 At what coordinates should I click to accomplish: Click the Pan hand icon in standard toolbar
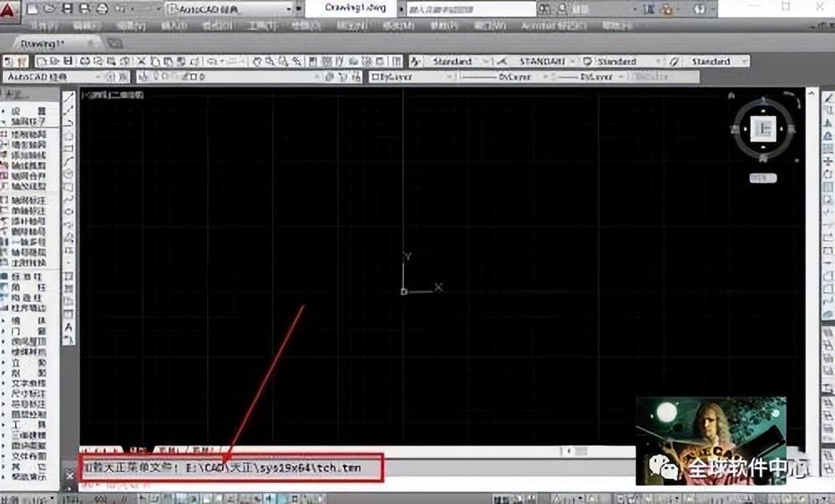(x=257, y=62)
